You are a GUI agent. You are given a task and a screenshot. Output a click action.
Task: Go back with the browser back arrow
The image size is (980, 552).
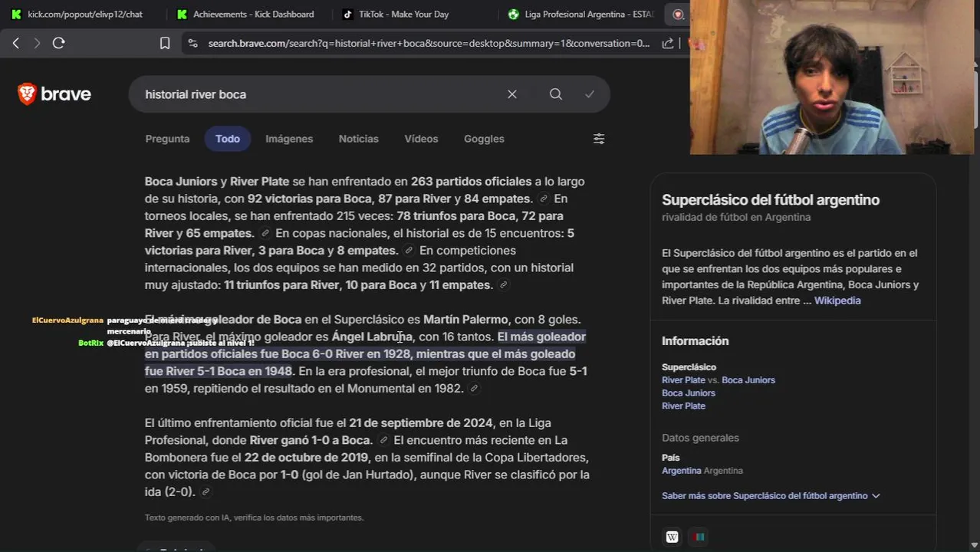(x=16, y=43)
